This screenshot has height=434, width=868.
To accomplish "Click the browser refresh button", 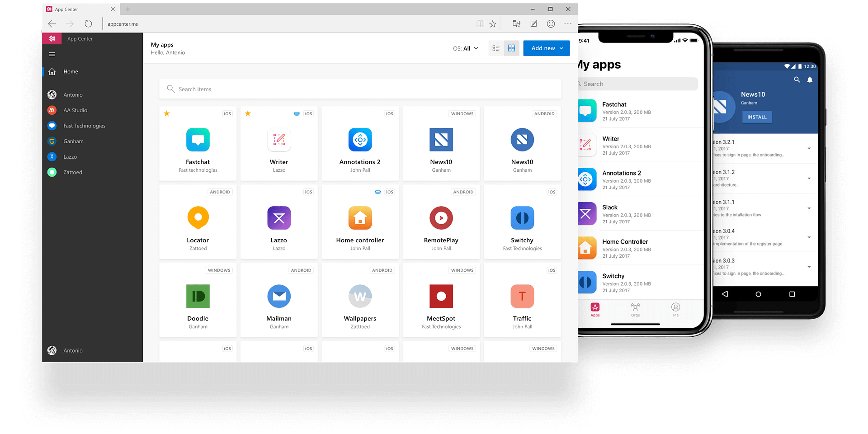I will (88, 24).
